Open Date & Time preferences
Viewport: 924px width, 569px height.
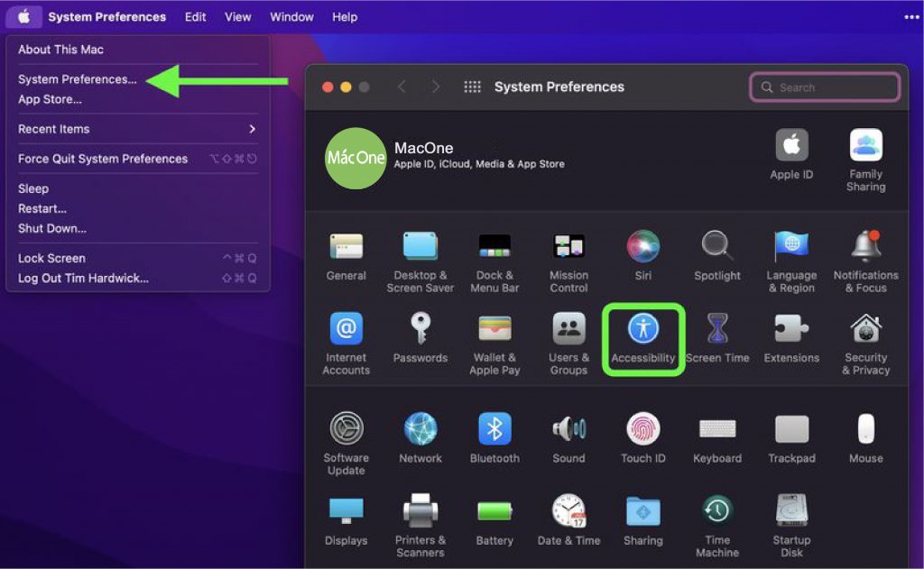568,520
